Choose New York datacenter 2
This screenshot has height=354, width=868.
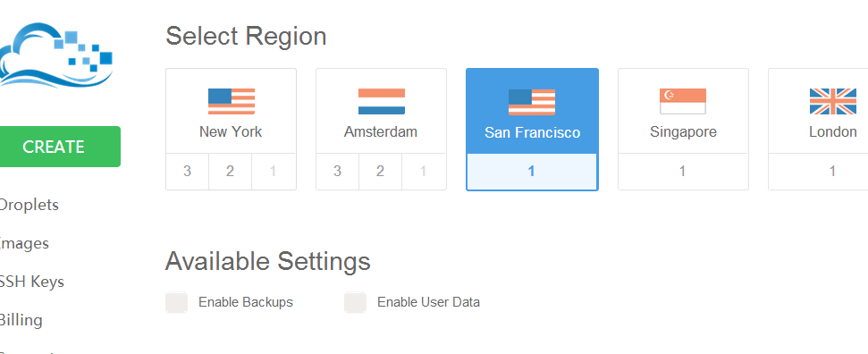(x=231, y=171)
